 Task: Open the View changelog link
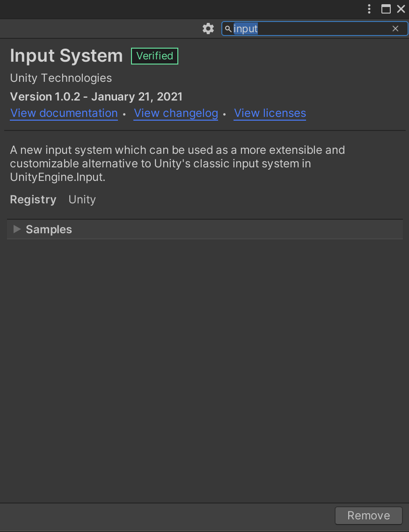pos(176,113)
